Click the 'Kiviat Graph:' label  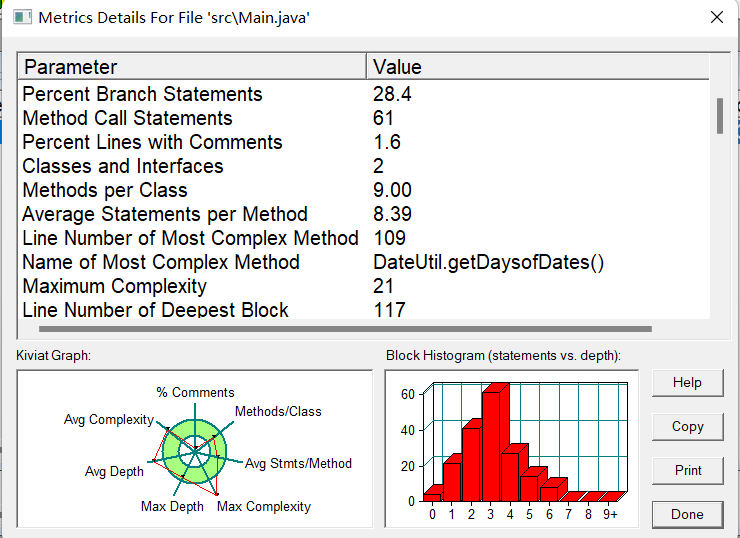(53, 355)
